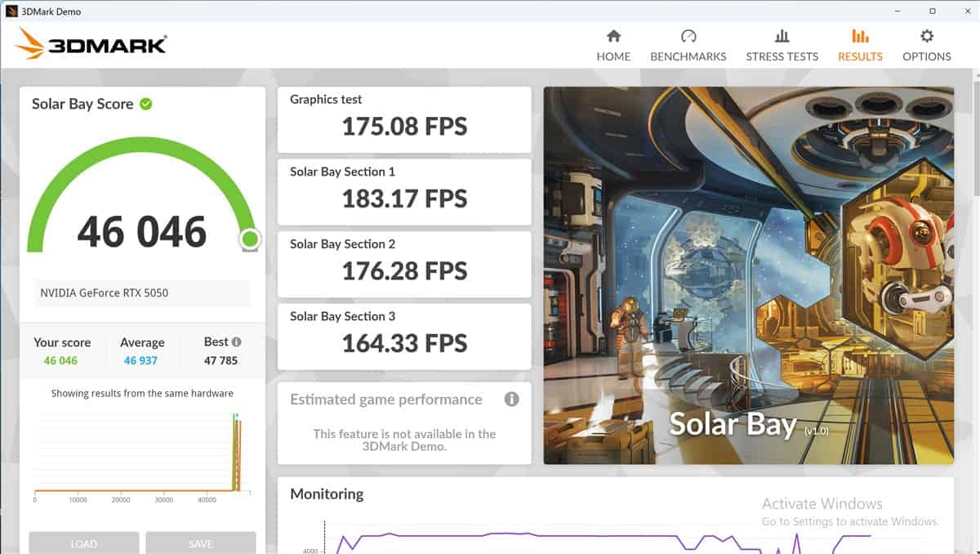Switch to the STRESS TESTS tab label
The width and height of the screenshot is (980, 554).
pyautogui.click(x=782, y=56)
